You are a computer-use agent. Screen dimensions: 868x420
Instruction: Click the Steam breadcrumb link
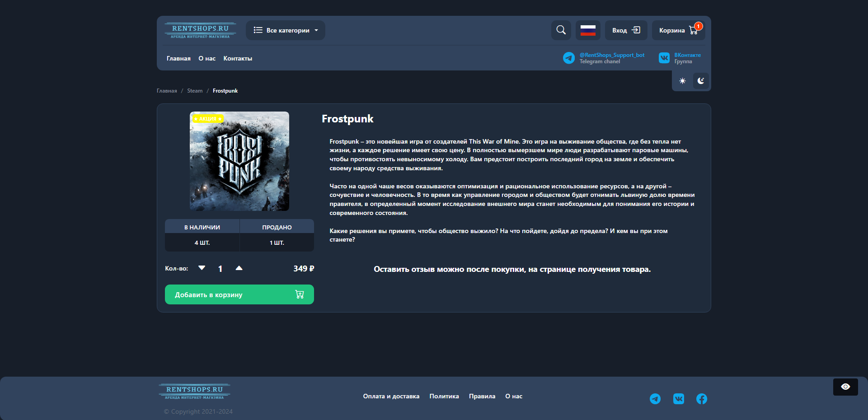point(195,91)
